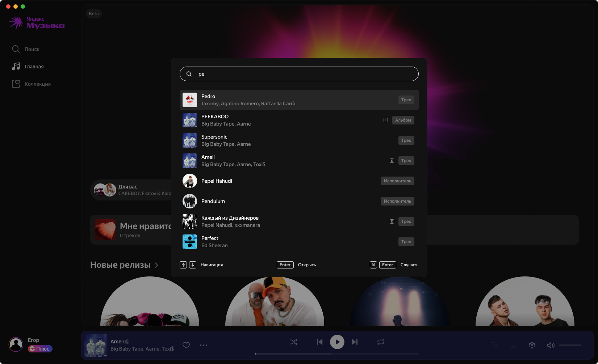Click the up arrow navigation key hint
This screenshot has width=598, height=364.
click(183, 265)
